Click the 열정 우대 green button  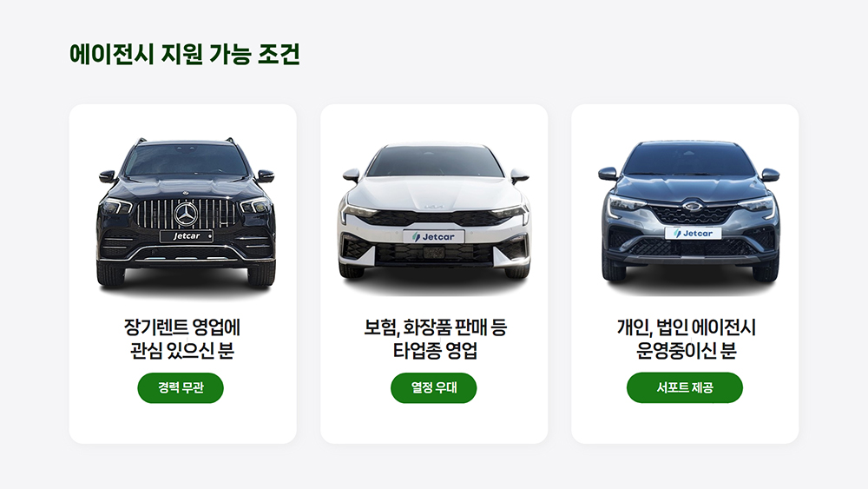click(x=433, y=387)
